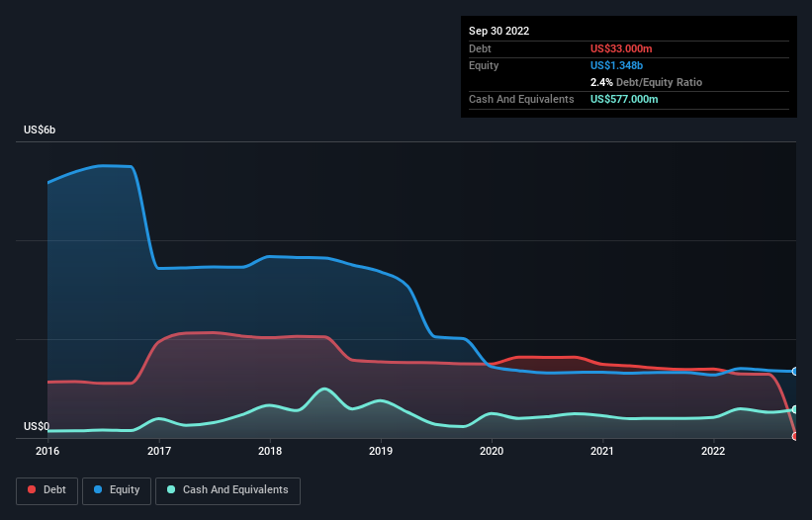Click the US$6b y-axis label
The width and height of the screenshot is (812, 520).
[x=40, y=130]
